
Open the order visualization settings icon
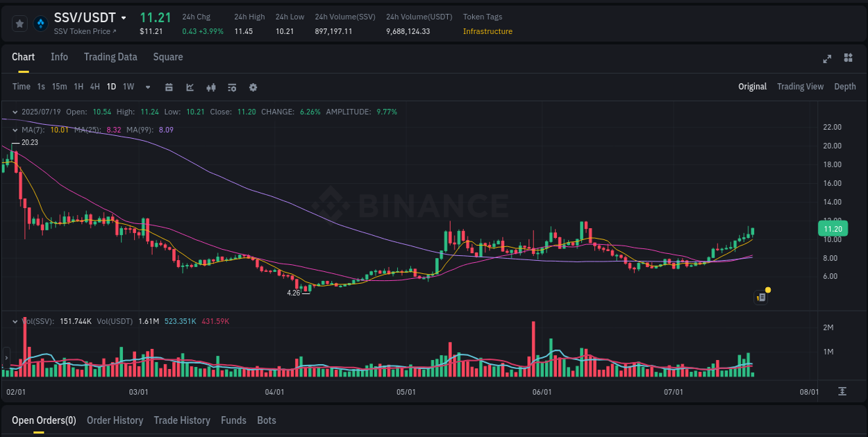pyautogui.click(x=232, y=87)
